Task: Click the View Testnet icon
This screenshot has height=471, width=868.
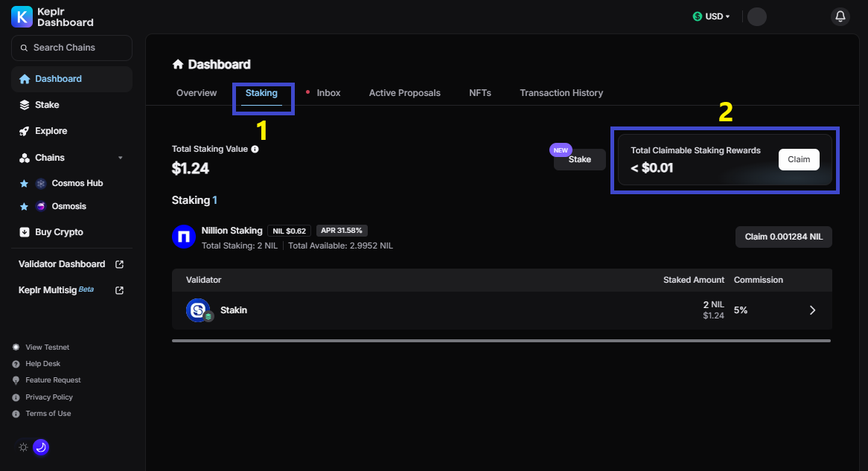Action: [x=16, y=347]
